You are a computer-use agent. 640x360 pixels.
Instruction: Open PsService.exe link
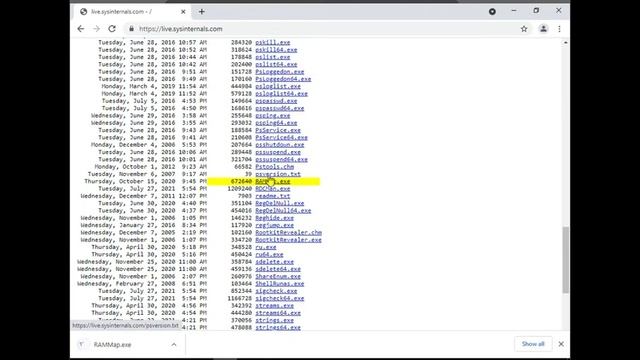278,130
